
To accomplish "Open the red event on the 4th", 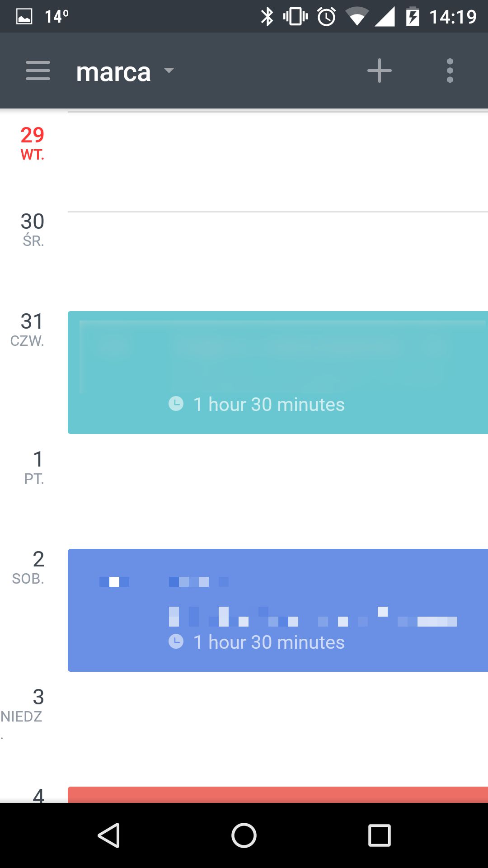I will click(x=278, y=795).
